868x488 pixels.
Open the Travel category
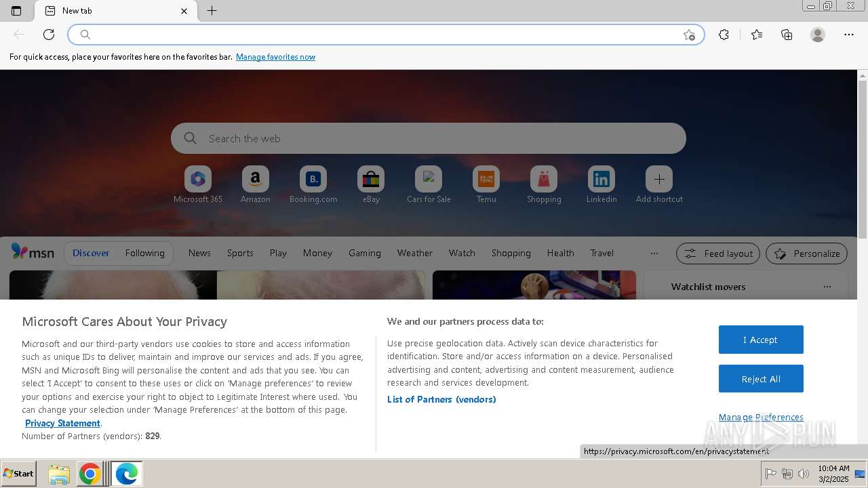(601, 253)
